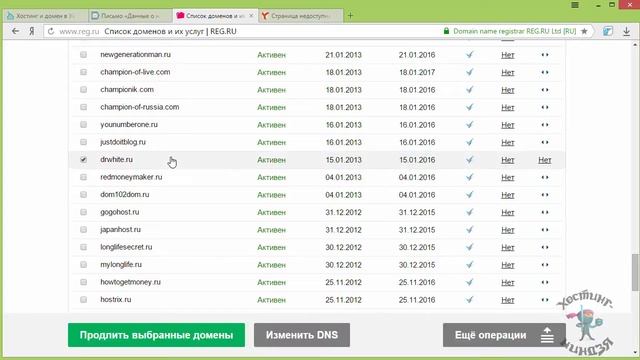This screenshot has width=640, height=360.
Task: Open browser hamburger menu in title bar
Action: pyautogui.click(x=575, y=5)
